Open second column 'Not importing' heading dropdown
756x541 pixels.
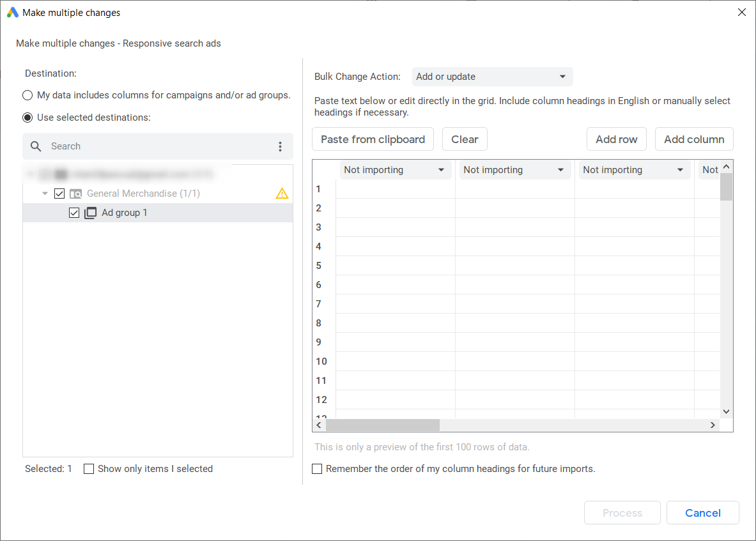[x=515, y=169]
